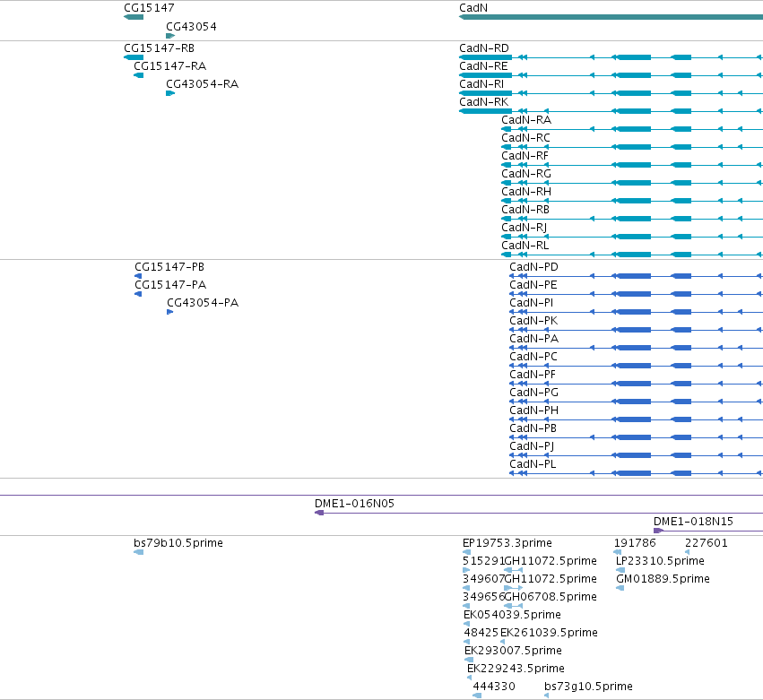Click protein label CG15147-PB
763x700 pixels.
tap(169, 267)
